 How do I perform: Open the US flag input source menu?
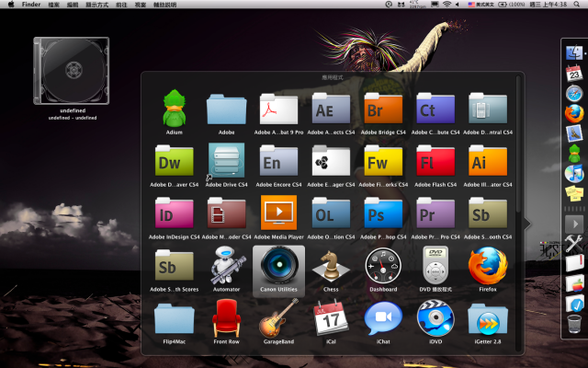(x=481, y=5)
